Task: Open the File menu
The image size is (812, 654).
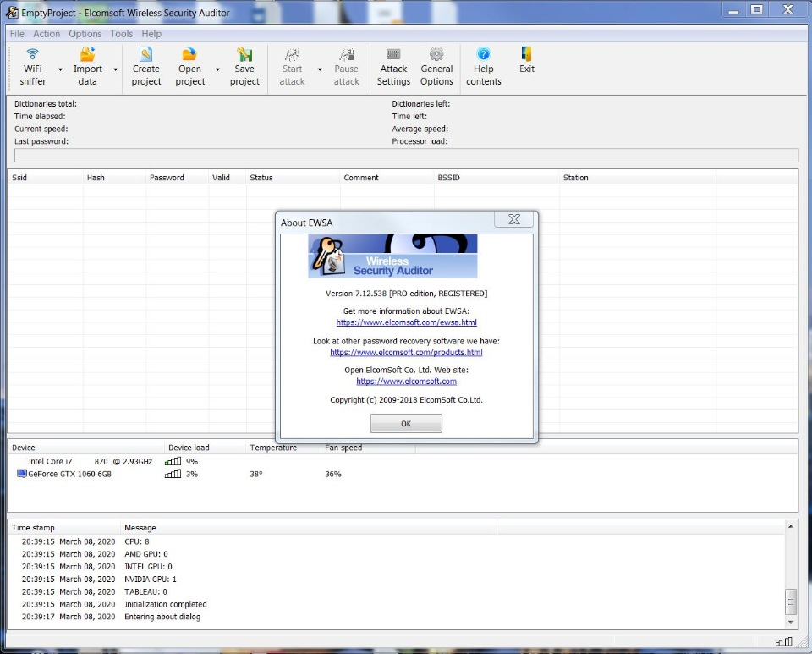Action: (x=17, y=34)
